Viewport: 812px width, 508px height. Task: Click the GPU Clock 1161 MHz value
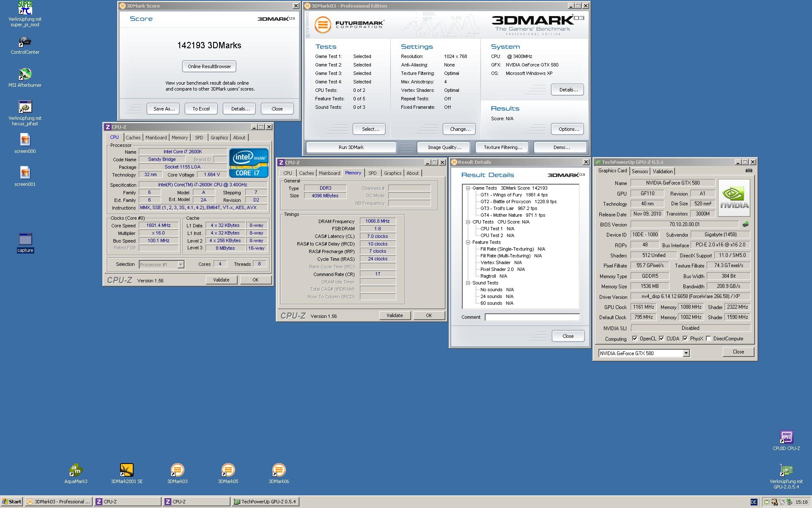click(x=644, y=307)
